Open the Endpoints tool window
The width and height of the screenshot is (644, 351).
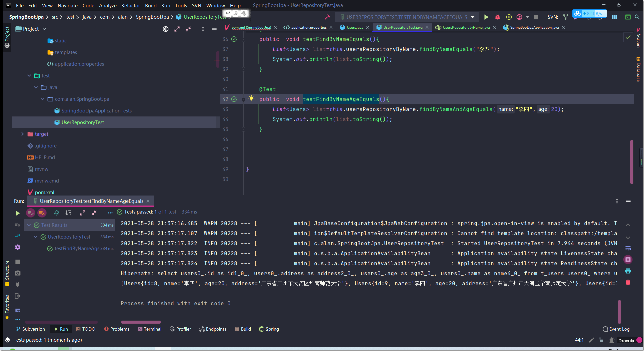(213, 329)
